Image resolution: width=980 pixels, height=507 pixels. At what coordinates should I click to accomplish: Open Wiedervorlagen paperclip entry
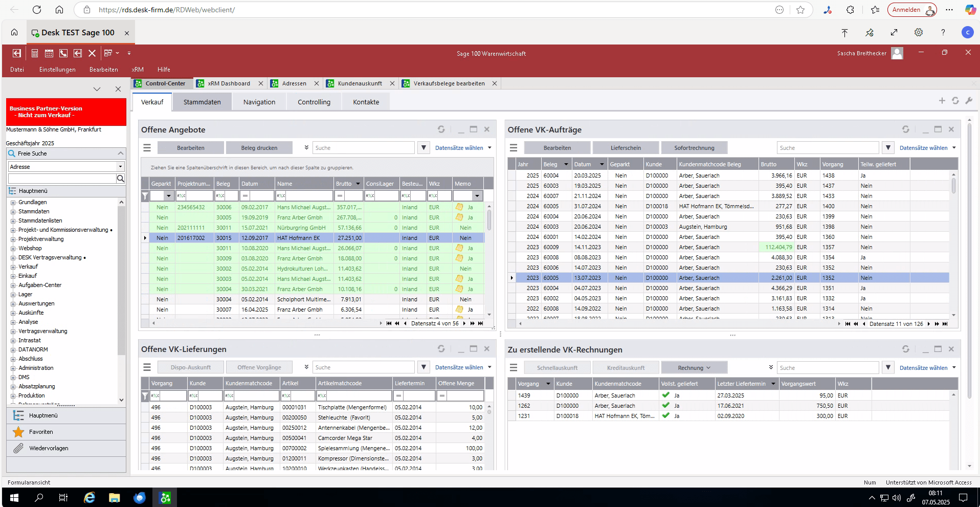coord(18,448)
